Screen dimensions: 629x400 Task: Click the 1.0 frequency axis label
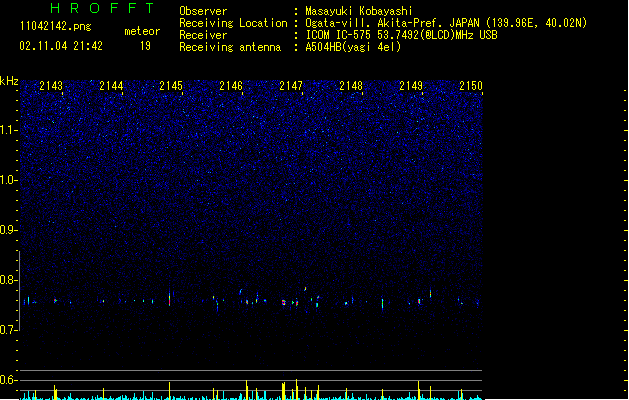tap(8, 180)
